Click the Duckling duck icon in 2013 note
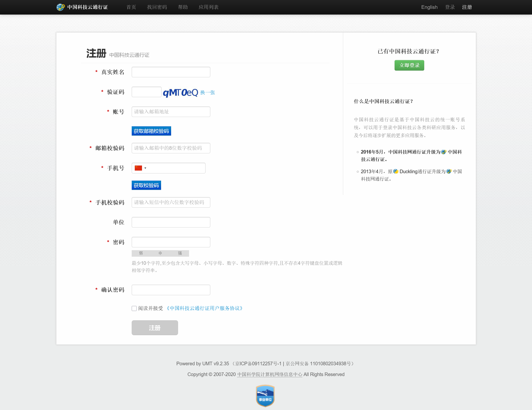This screenshot has height=410, width=532. [396, 171]
